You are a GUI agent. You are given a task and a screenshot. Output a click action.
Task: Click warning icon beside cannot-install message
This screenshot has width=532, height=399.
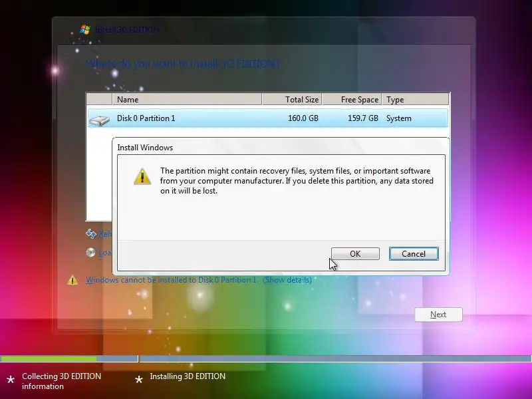(x=72, y=280)
